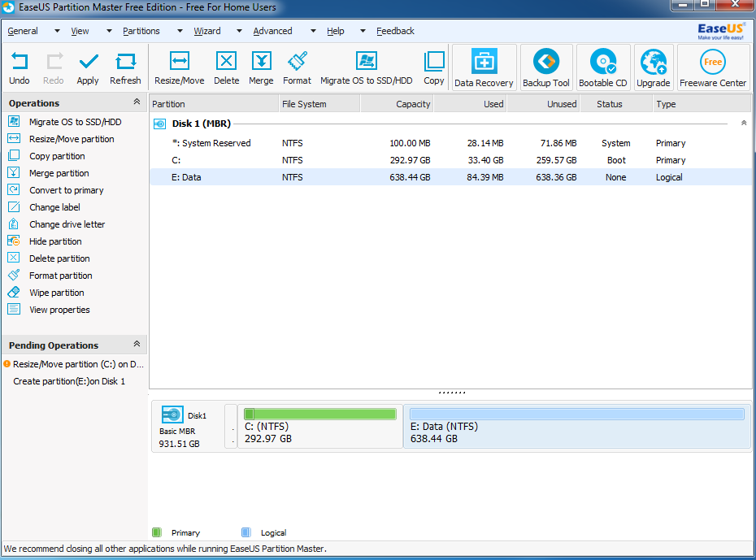This screenshot has width=756, height=560.
Task: Click the Wipe partition eraser icon
Action: (14, 292)
